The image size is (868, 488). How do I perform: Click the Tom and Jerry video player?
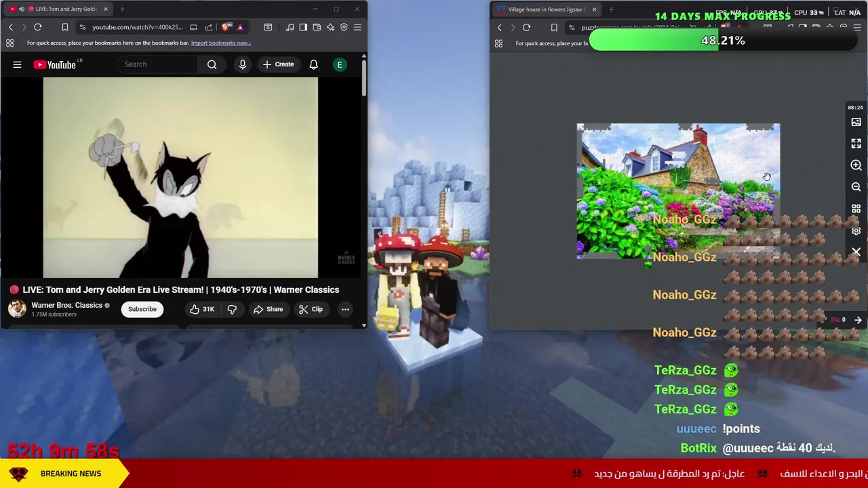pos(180,178)
